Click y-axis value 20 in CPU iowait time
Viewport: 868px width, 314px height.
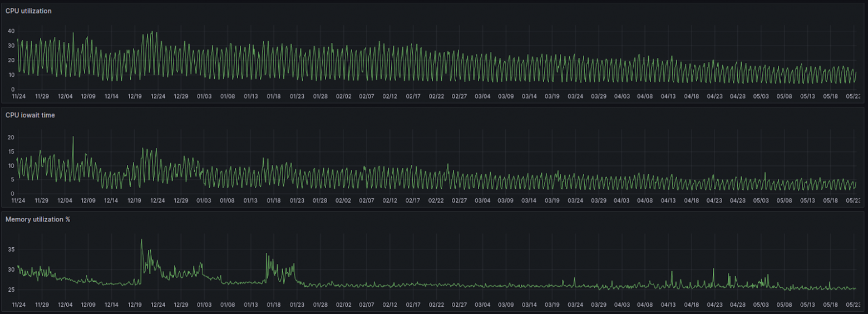[x=11, y=138]
